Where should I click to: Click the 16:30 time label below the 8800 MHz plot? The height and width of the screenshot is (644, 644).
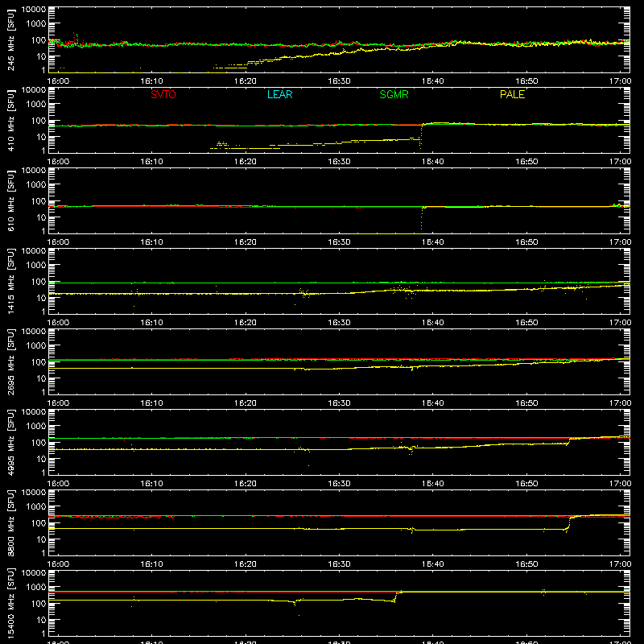coord(339,564)
